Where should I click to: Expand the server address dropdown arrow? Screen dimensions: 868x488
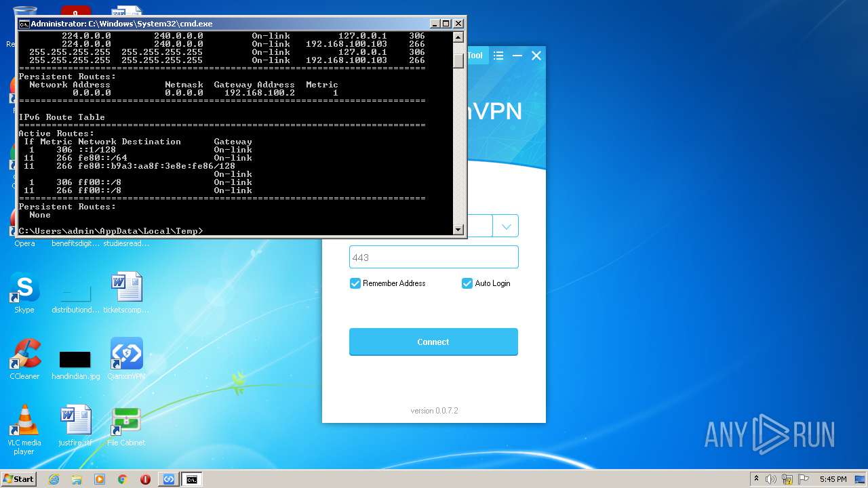[506, 226]
